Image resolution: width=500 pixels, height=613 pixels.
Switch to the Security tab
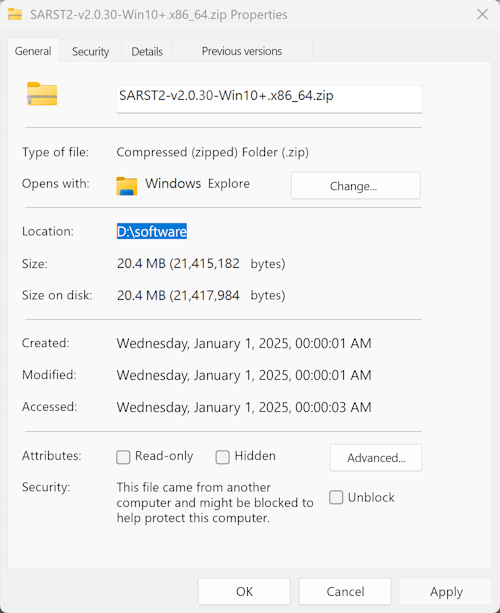point(90,51)
